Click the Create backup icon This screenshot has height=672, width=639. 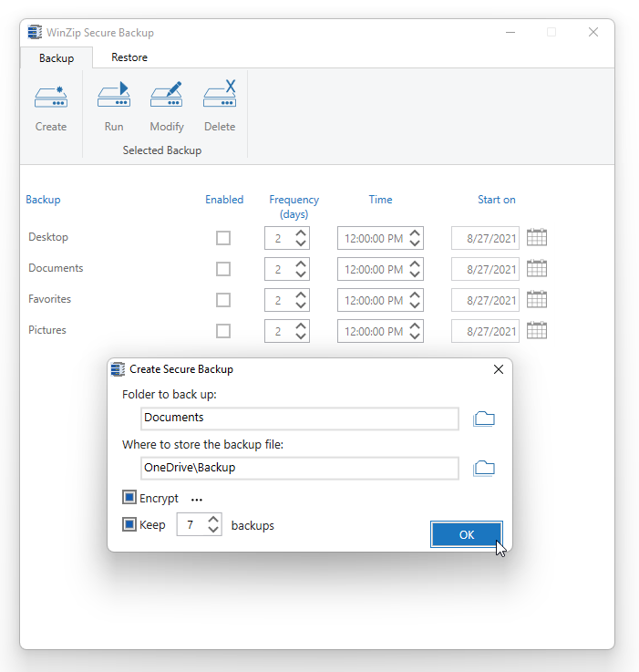[x=51, y=98]
